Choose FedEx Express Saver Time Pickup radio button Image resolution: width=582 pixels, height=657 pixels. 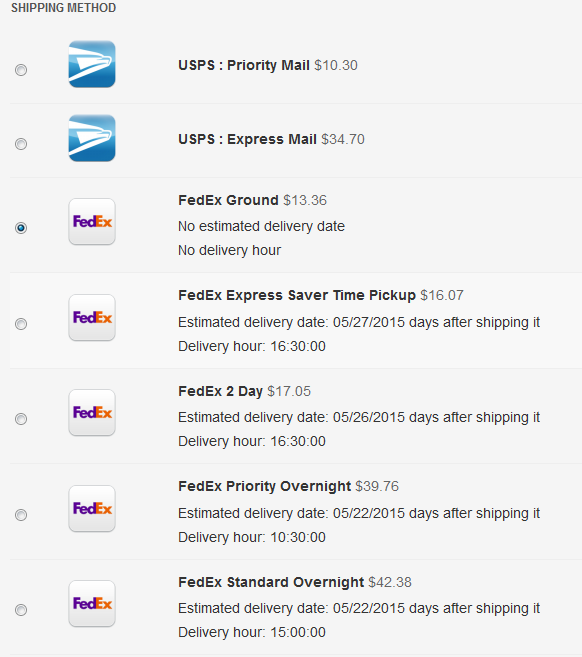coord(21,324)
